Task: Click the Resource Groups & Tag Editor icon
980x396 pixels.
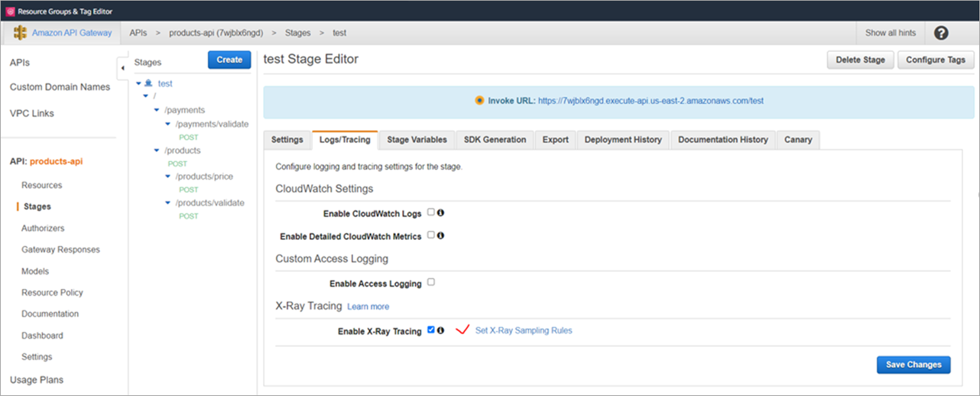Action: coord(10,11)
